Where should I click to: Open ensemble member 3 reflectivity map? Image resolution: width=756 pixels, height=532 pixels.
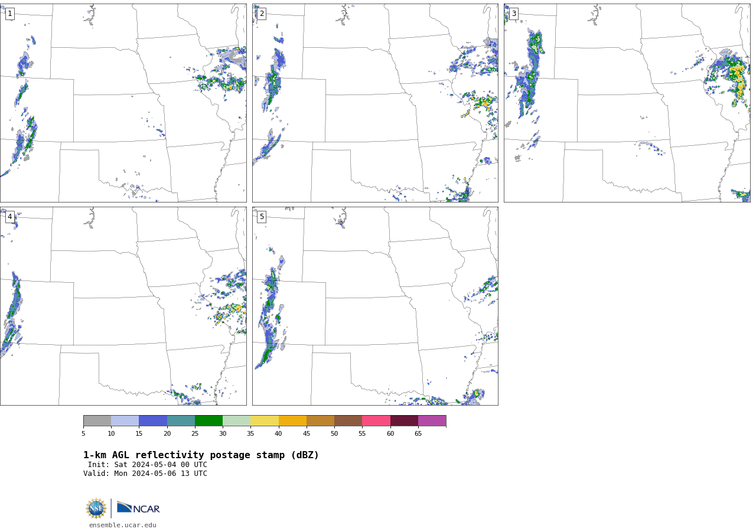click(627, 103)
